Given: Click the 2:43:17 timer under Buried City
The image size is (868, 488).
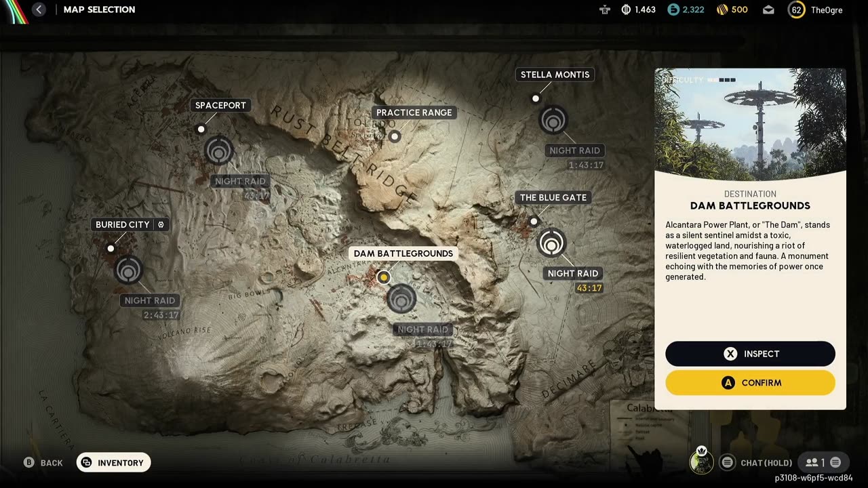Looking at the screenshot, I should [161, 315].
